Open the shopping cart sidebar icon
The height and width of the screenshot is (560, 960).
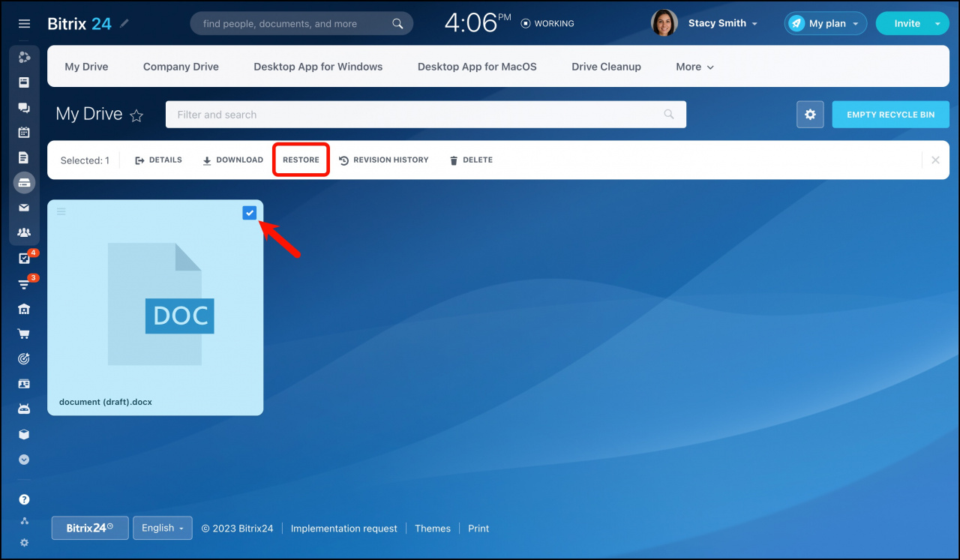tap(24, 334)
